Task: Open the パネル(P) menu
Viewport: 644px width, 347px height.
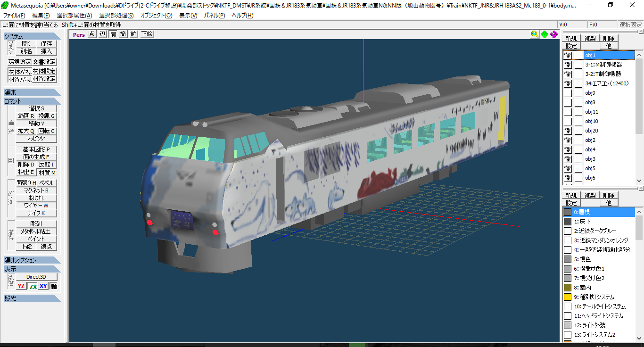Action: [x=215, y=16]
